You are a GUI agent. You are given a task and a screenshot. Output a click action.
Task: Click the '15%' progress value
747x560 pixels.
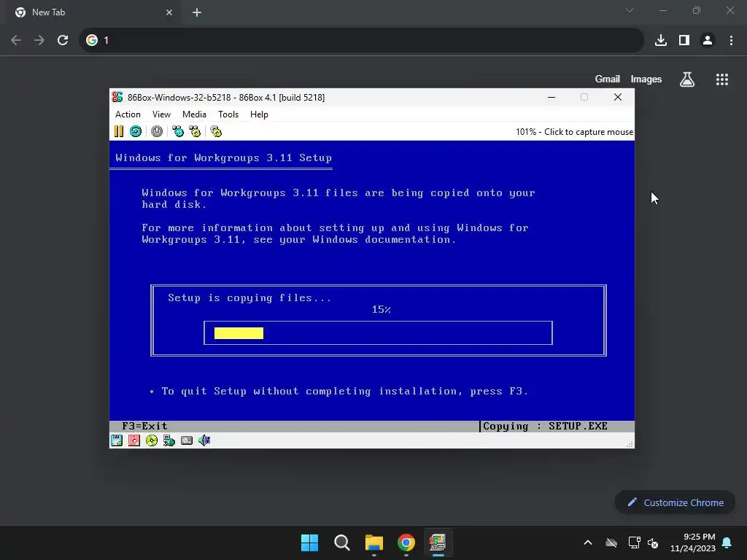click(x=381, y=309)
